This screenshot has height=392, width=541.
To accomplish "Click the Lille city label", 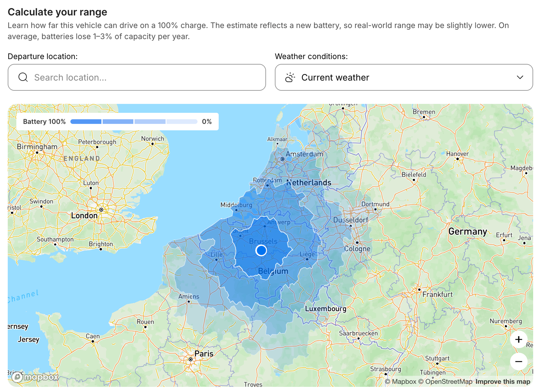I will [216, 255].
